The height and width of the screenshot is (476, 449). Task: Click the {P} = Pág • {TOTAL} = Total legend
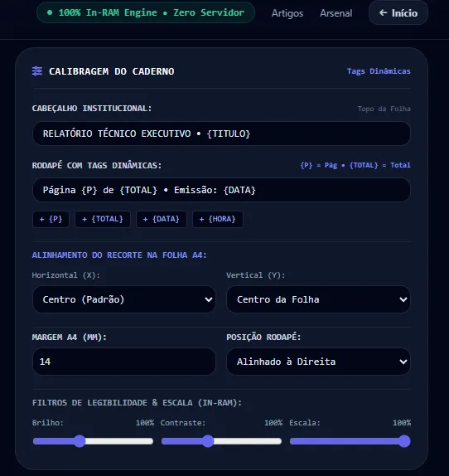coord(355,165)
